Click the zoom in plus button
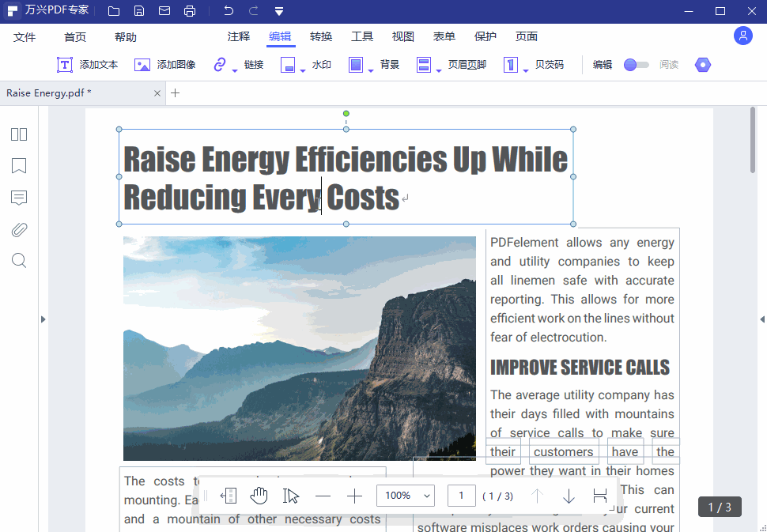 (355, 496)
